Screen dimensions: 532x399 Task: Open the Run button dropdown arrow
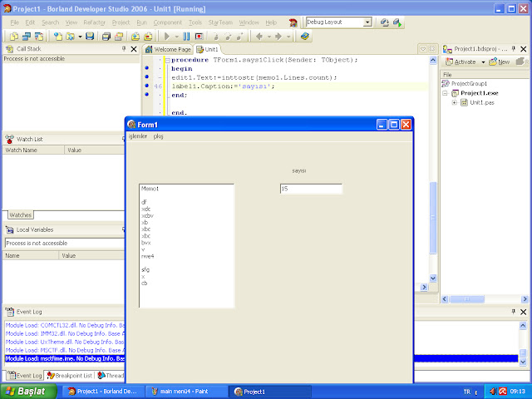click(x=176, y=37)
